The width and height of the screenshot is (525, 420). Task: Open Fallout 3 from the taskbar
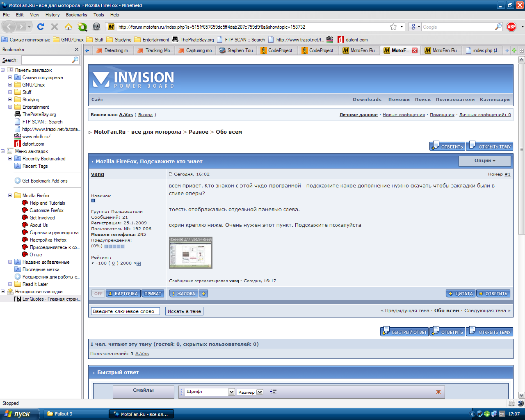[x=75, y=414]
